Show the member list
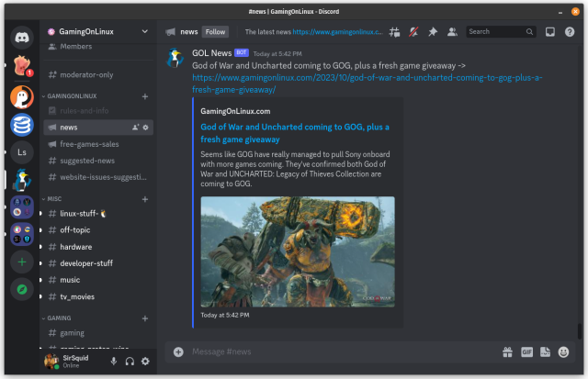Screen dimensions: 588x379 tap(452, 31)
